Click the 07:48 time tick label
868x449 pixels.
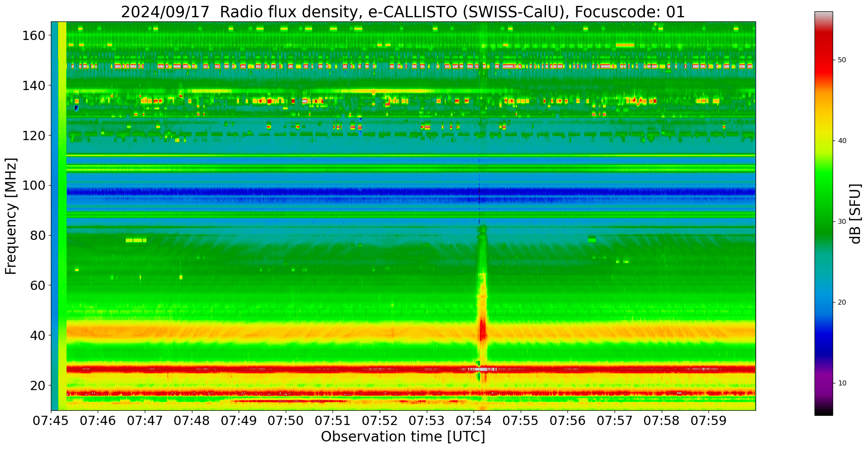coord(192,421)
